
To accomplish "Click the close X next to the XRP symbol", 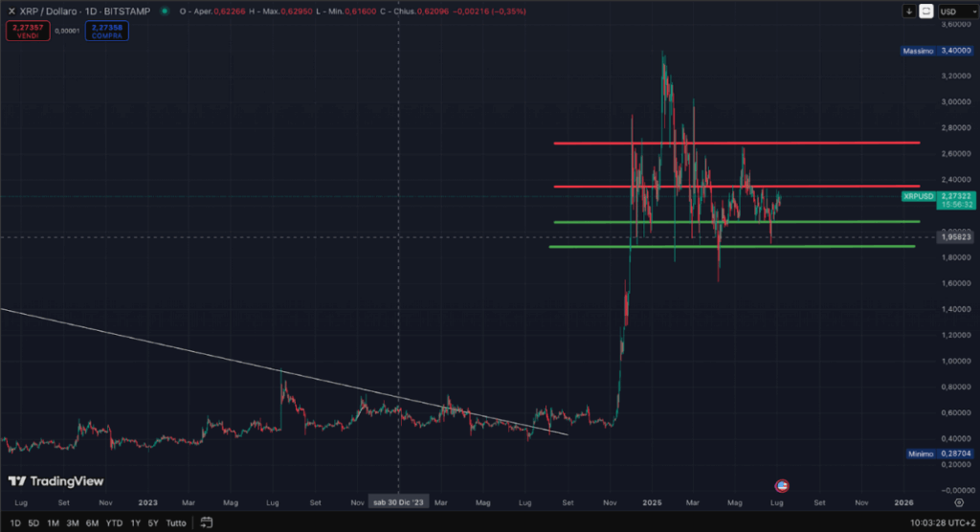I will [x=8, y=11].
